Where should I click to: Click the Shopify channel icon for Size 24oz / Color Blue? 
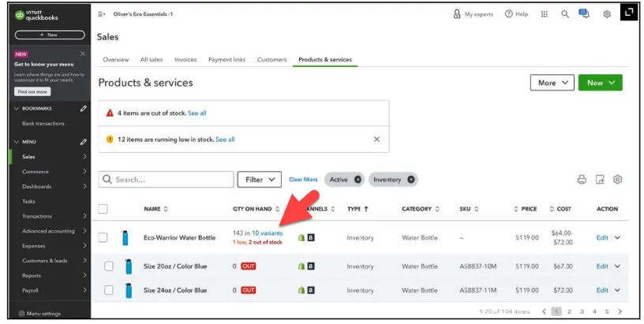click(301, 290)
